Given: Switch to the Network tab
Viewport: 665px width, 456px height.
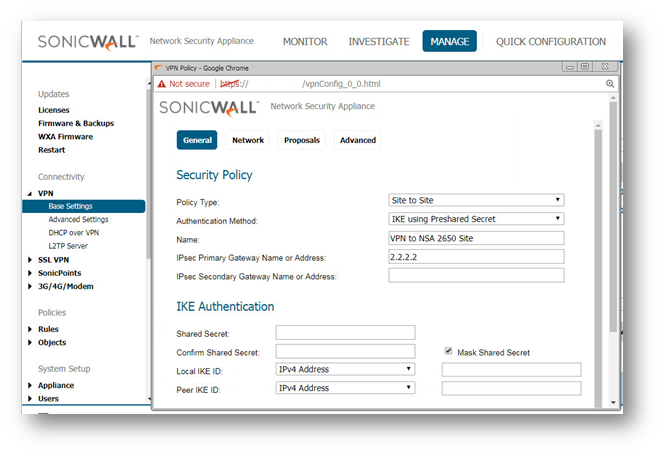Looking at the screenshot, I should click(248, 140).
